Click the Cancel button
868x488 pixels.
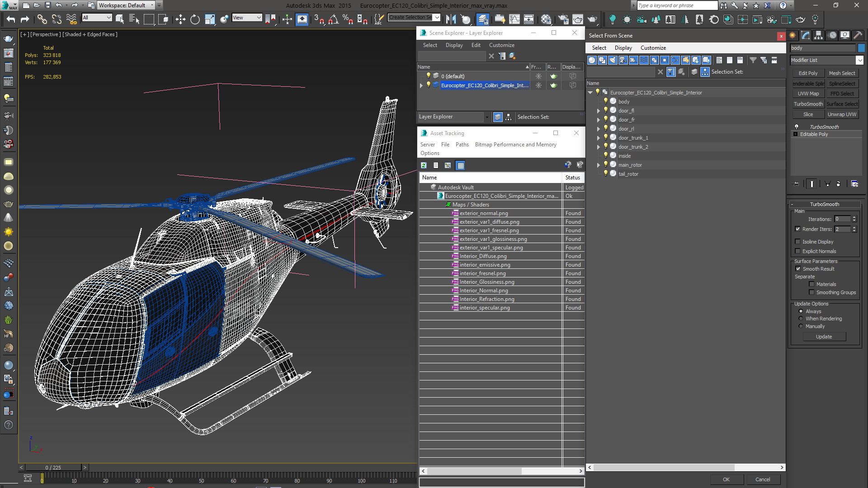[x=762, y=479]
